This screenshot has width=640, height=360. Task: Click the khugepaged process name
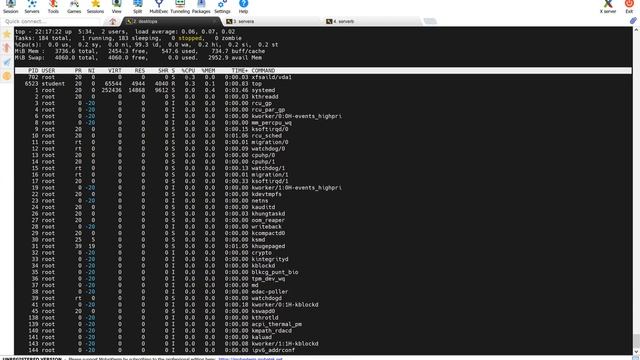268,246
